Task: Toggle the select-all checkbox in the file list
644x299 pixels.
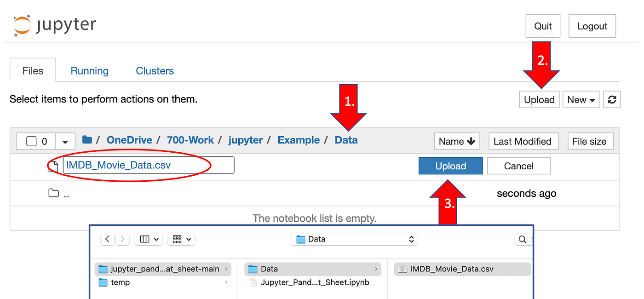Action: point(30,141)
